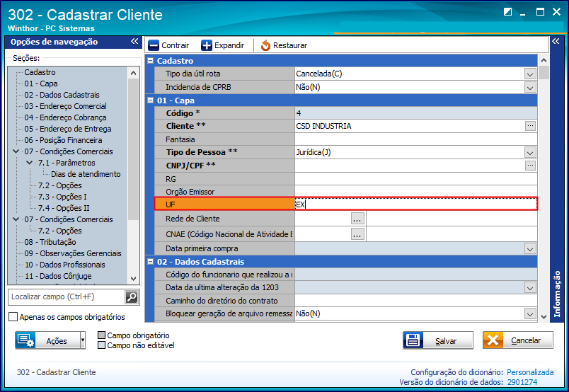Open the Tipo dia útil rota dropdown
The image size is (569, 392).
530,74
